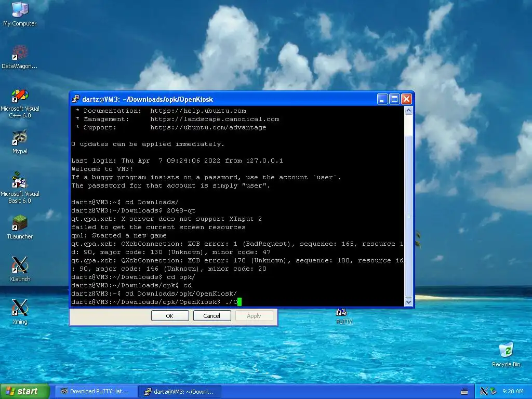Image resolution: width=532 pixels, height=399 pixels.
Task: Click the 'cd opk/' command line
Action: click(x=134, y=277)
